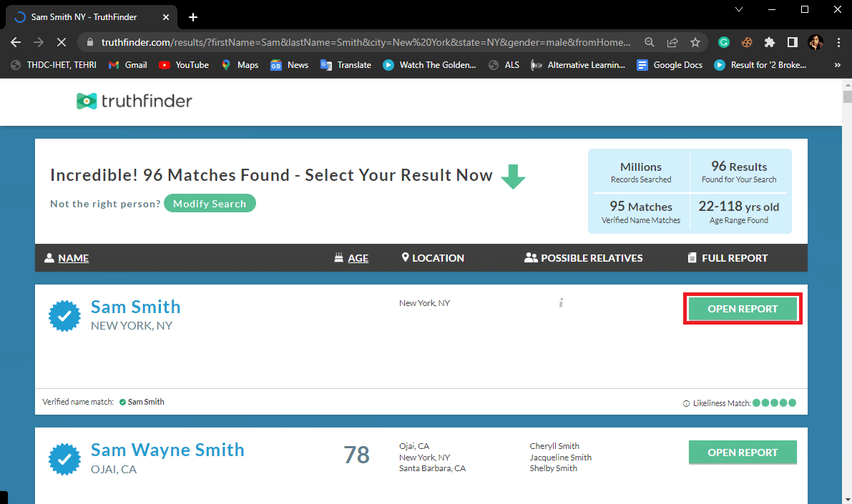852x504 pixels.
Task: Click the TruthFinder logo
Action: click(134, 102)
